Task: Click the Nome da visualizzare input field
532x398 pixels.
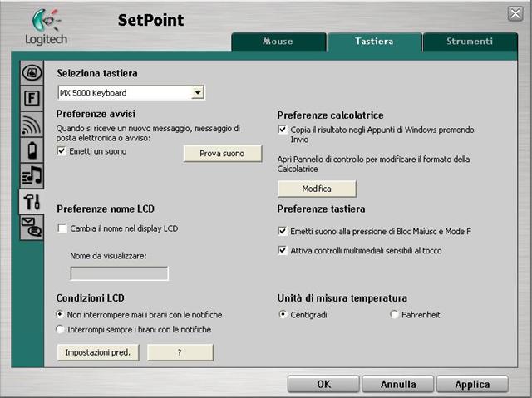Action: pyautogui.click(x=119, y=273)
